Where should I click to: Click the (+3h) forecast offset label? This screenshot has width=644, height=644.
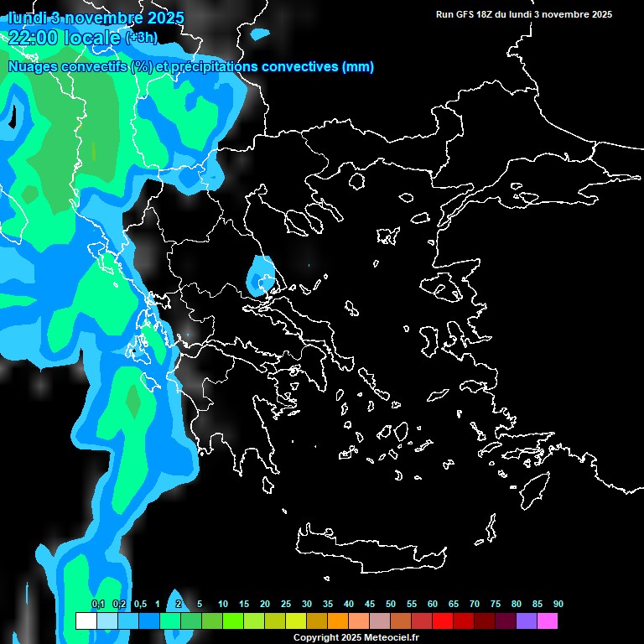141,37
